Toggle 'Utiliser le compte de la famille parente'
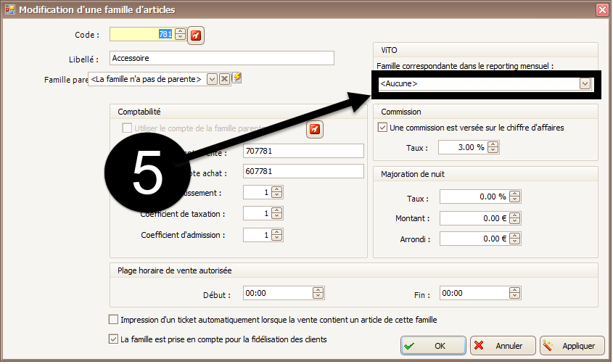The image size is (613, 364). [x=127, y=128]
